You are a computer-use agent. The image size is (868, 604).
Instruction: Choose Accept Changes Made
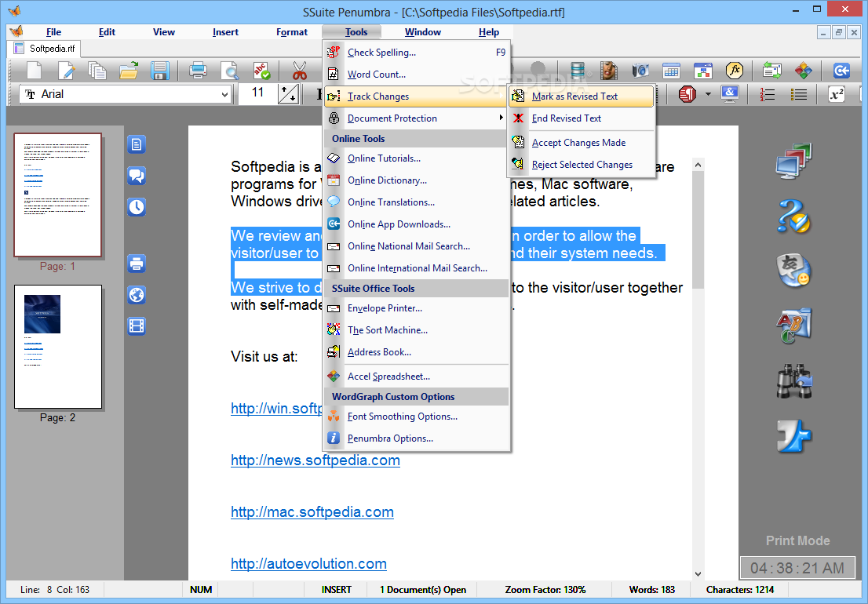pos(582,143)
